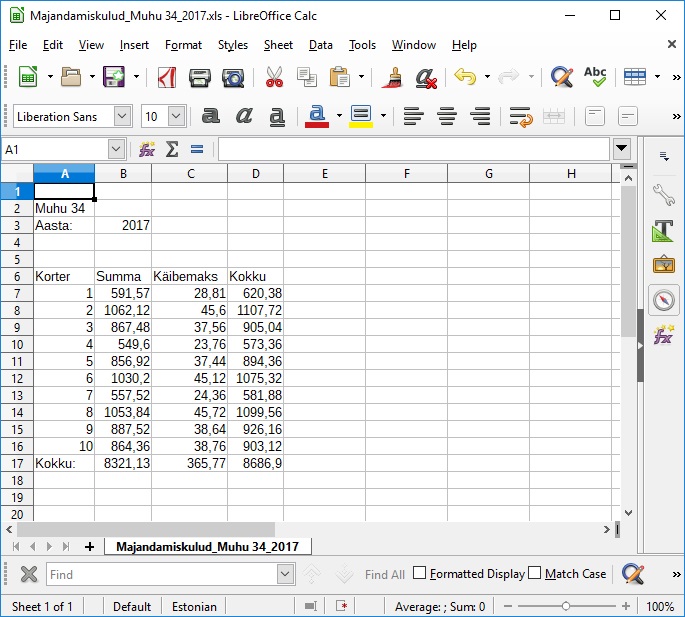Add a new sheet with plus button

[x=90, y=547]
